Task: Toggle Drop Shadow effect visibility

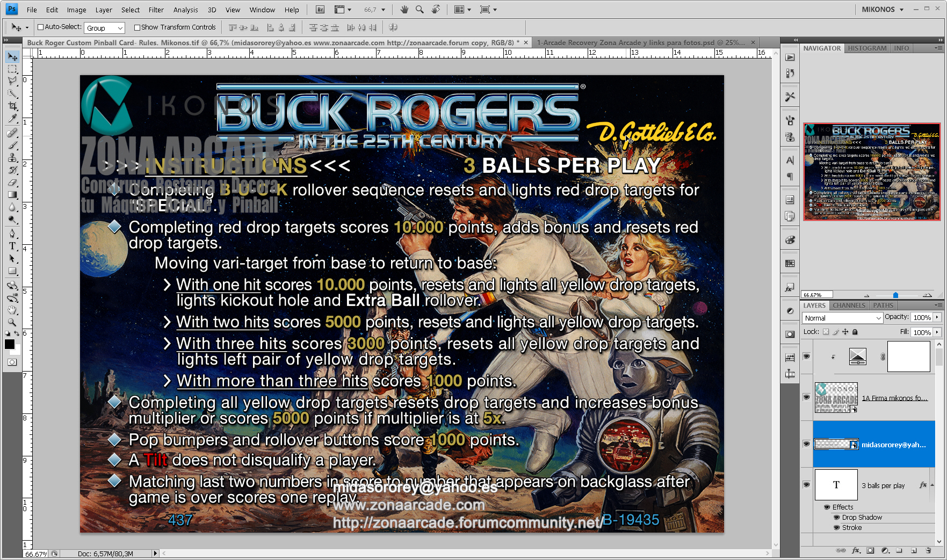Action: [x=836, y=517]
